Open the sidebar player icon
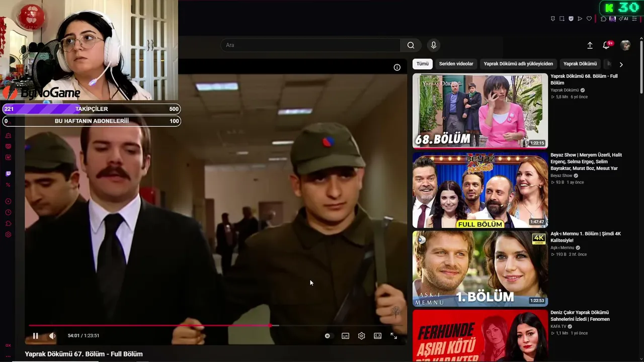The width and height of the screenshot is (644, 362). click(8, 201)
